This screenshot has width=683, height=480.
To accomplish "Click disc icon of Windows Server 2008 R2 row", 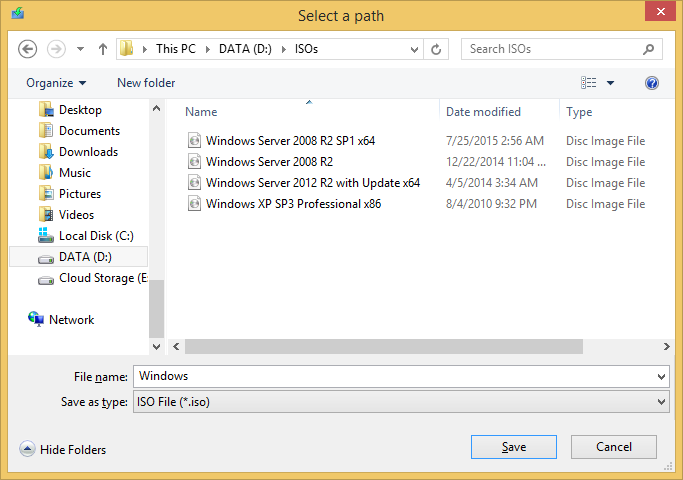I will tap(194, 161).
